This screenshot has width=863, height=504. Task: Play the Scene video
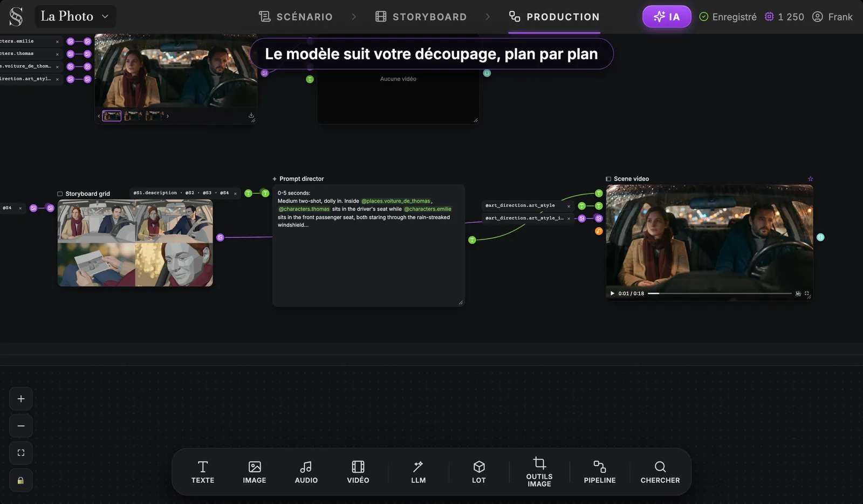612,294
